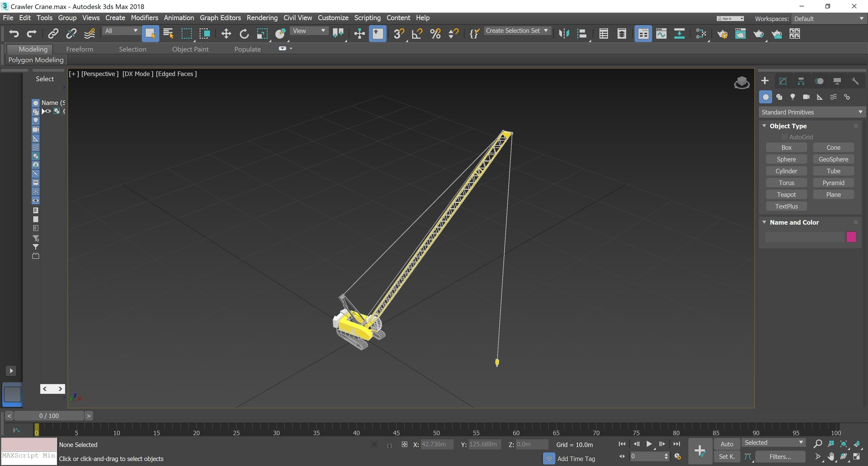Image resolution: width=868 pixels, height=466 pixels.
Task: Open Create Selection Set dropdown
Action: pos(517,31)
